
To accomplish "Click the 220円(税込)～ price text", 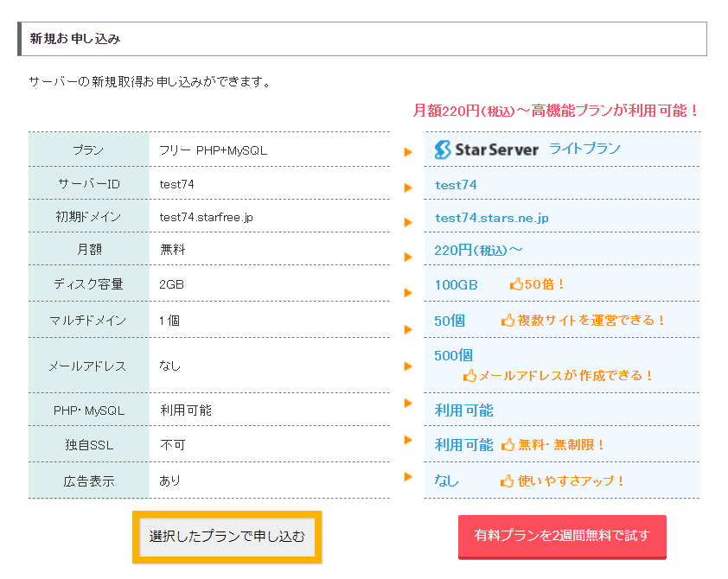I will point(478,251).
